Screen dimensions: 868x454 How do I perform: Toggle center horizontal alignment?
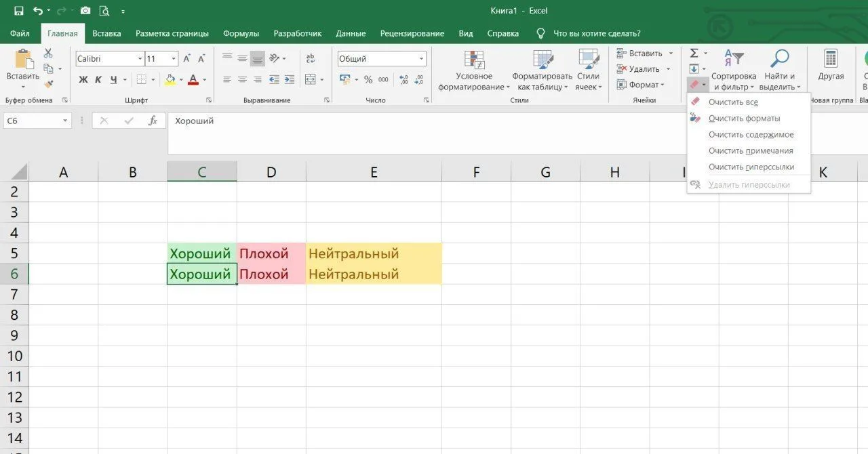click(x=242, y=79)
